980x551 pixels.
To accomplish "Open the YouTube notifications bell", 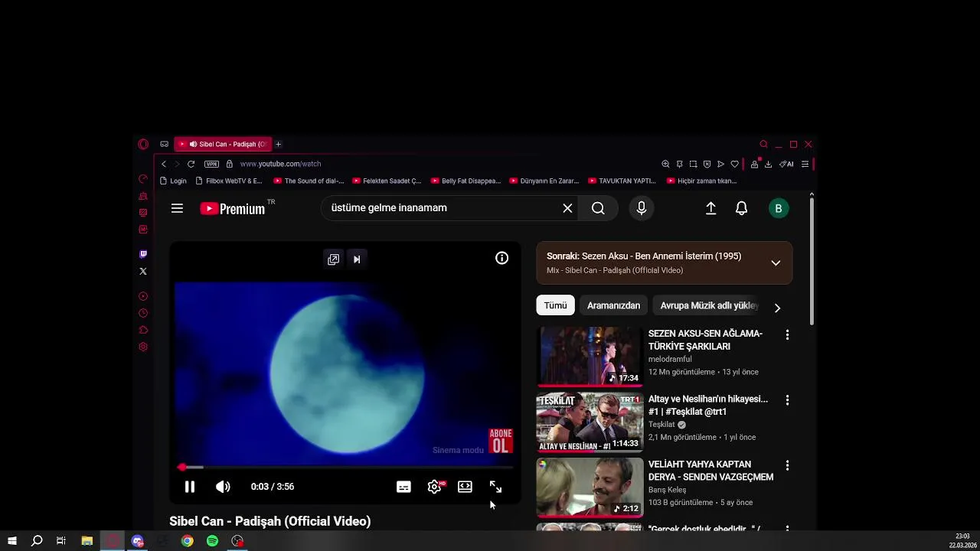I will click(741, 208).
